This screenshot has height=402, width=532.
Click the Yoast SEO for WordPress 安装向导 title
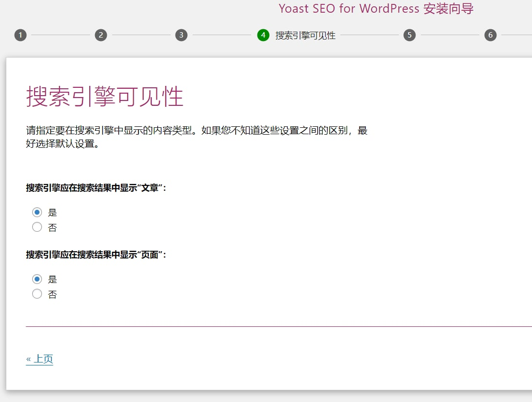point(376,9)
